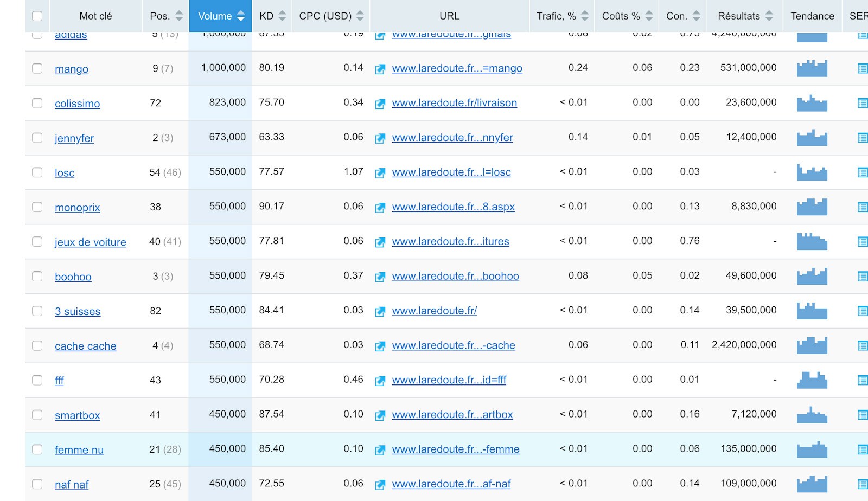Check the smartbox keyword row checkbox

coord(37,415)
